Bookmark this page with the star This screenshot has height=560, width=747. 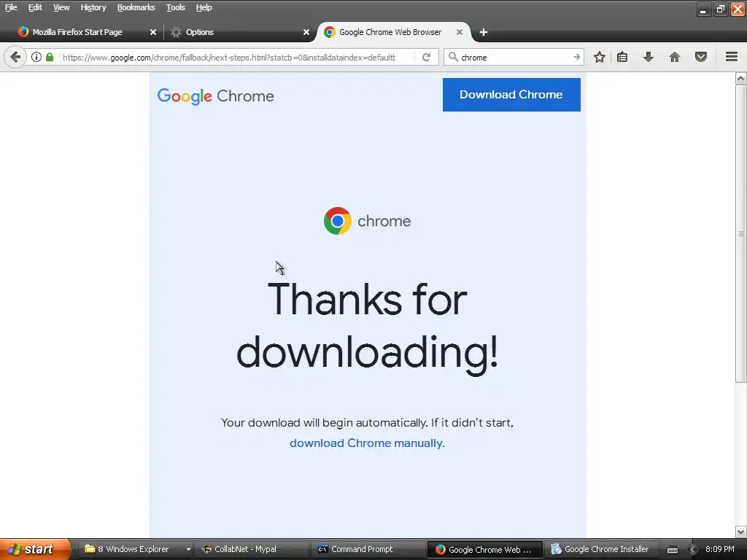600,57
